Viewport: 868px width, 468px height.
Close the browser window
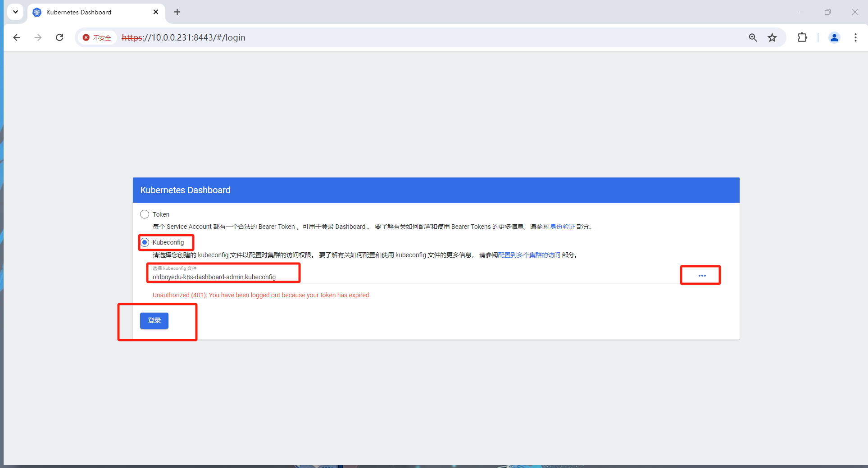(854, 12)
